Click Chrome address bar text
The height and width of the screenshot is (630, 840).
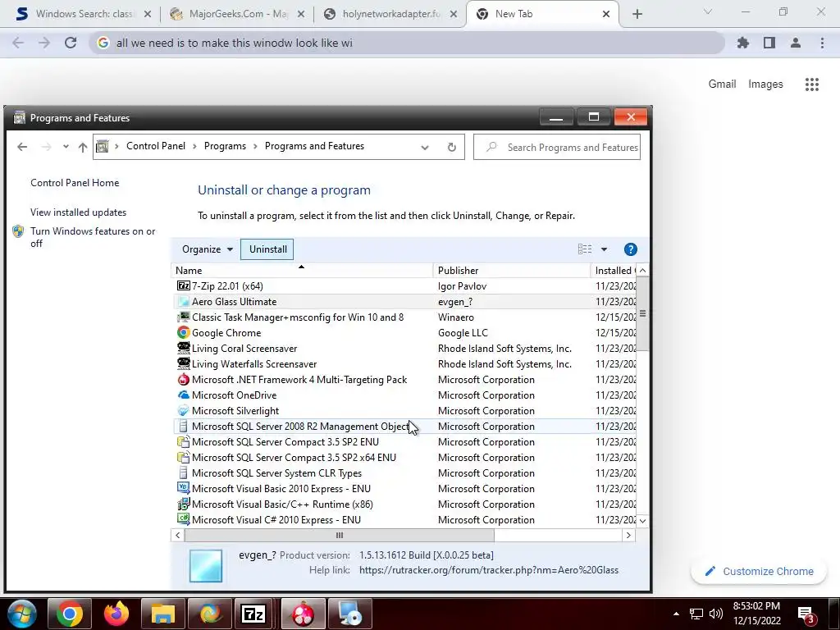pyautogui.click(x=234, y=43)
